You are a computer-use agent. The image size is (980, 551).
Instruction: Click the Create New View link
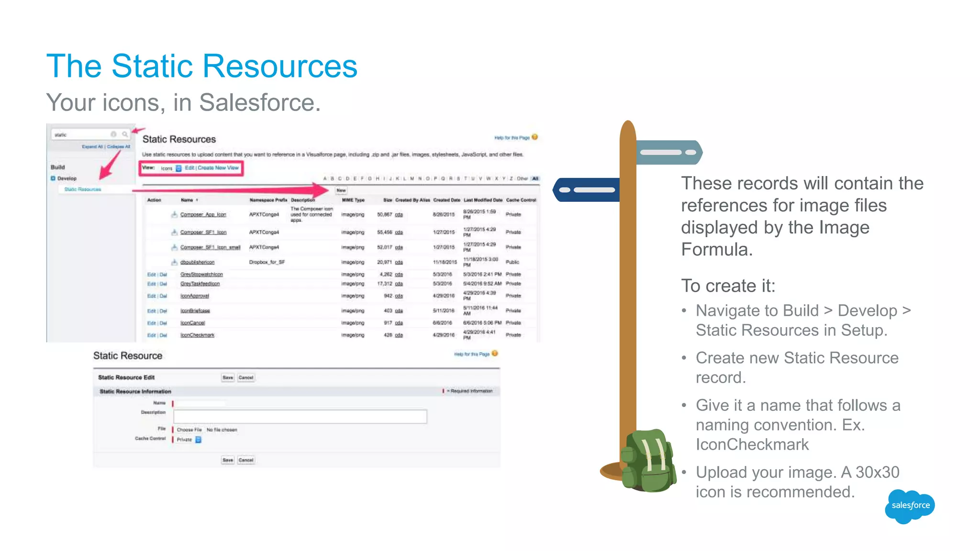[218, 168]
